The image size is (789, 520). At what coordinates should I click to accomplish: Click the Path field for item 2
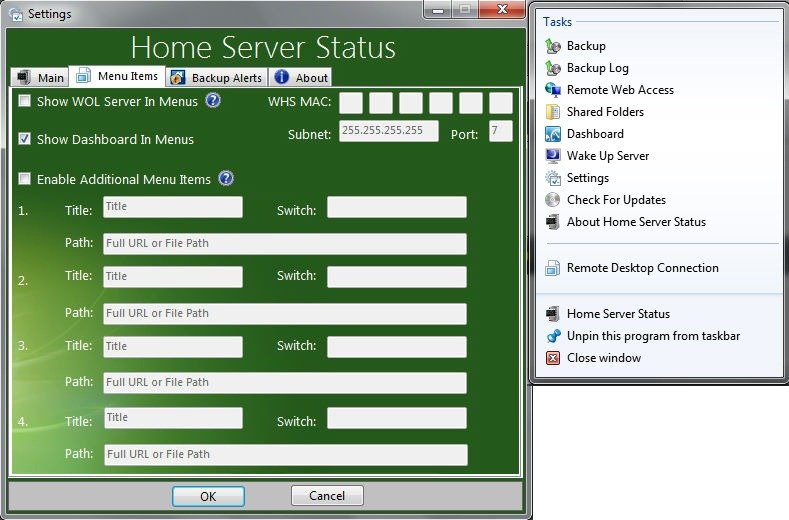point(285,314)
